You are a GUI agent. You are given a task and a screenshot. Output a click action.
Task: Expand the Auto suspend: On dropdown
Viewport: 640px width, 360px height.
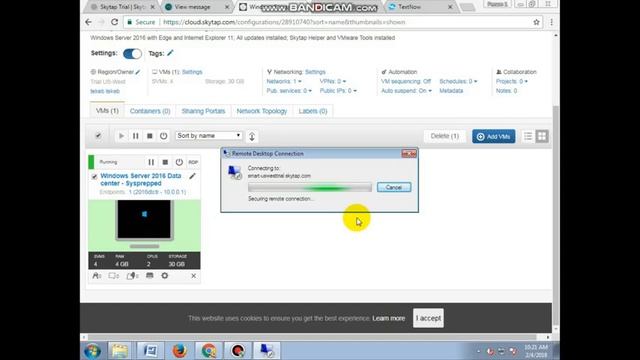point(406,91)
